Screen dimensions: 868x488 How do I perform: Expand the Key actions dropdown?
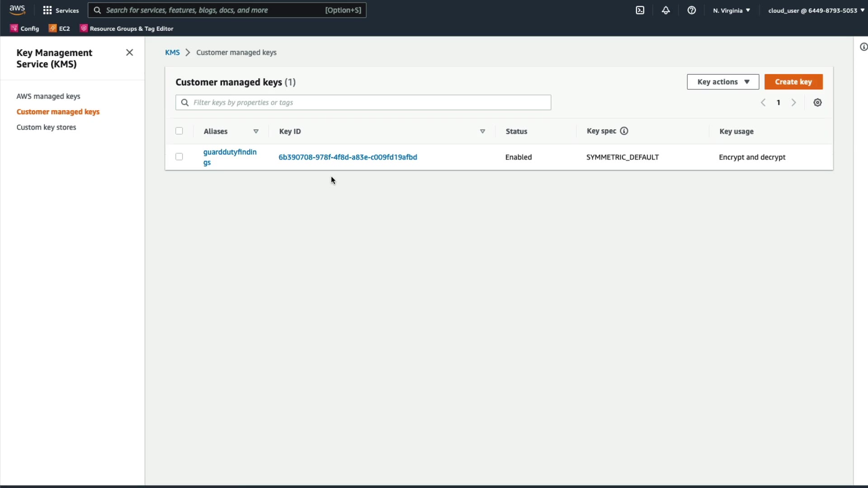point(722,82)
